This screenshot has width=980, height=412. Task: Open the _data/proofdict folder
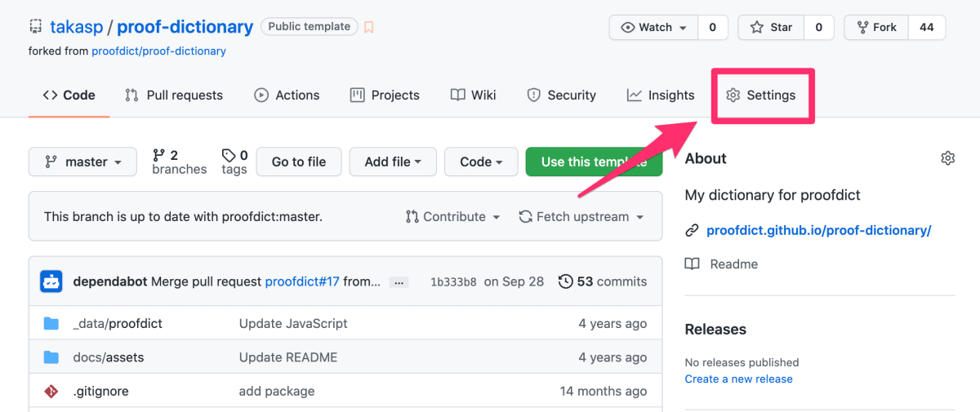(118, 324)
